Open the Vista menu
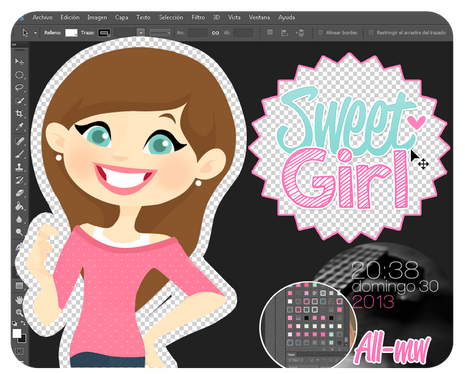The image size is (465, 374). coord(234,17)
